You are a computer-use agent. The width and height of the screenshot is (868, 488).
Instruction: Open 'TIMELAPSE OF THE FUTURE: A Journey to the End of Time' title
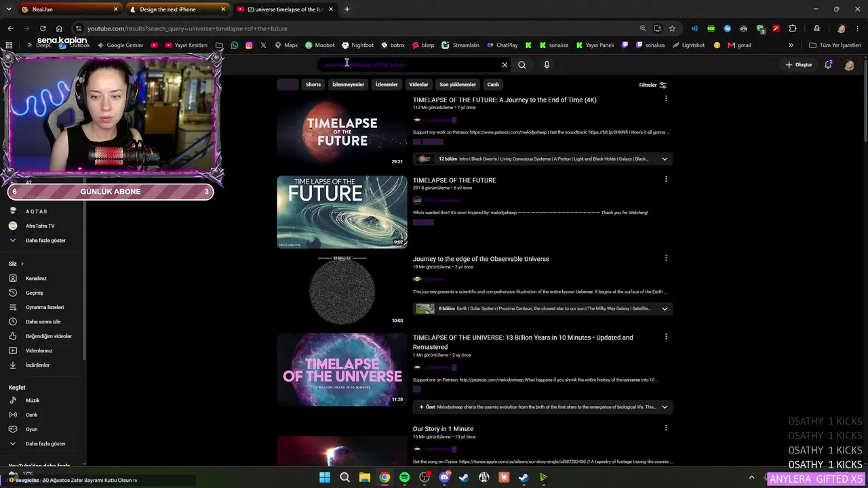[505, 100]
